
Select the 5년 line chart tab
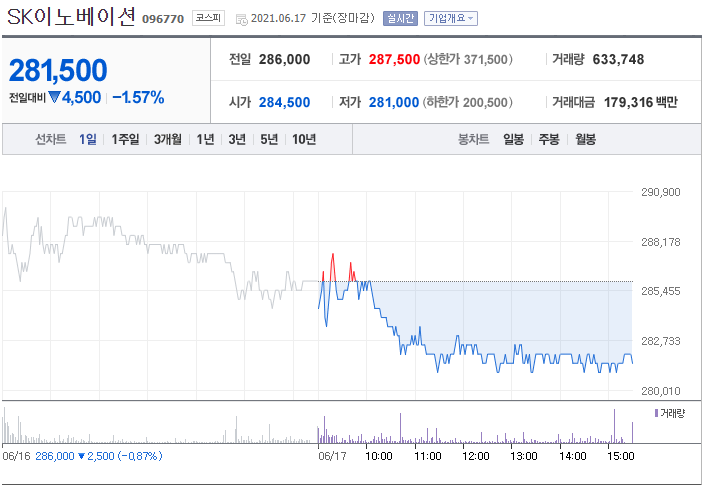tap(270, 139)
